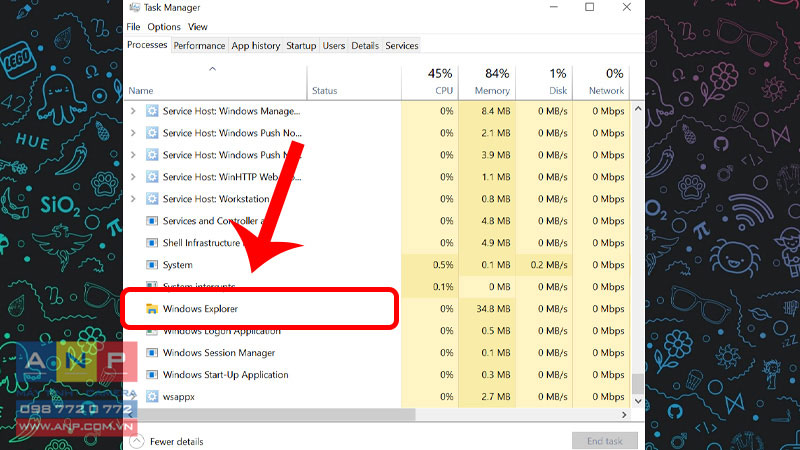Open the View menu

(x=197, y=27)
